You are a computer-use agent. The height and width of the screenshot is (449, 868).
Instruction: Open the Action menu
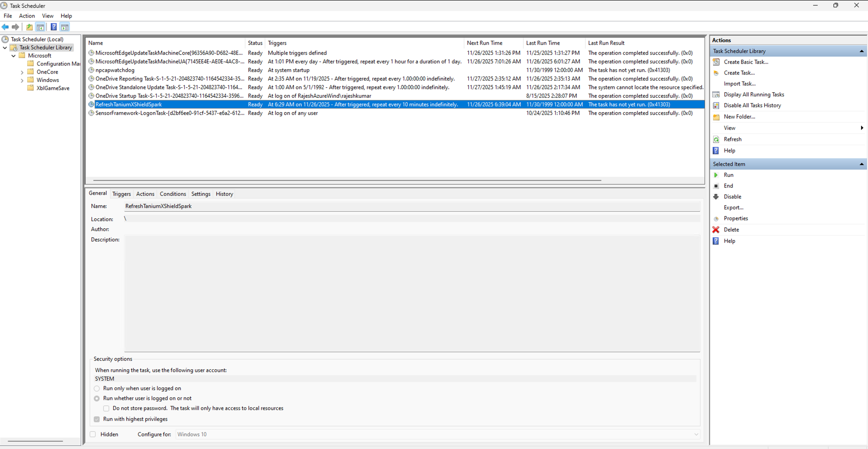point(27,16)
